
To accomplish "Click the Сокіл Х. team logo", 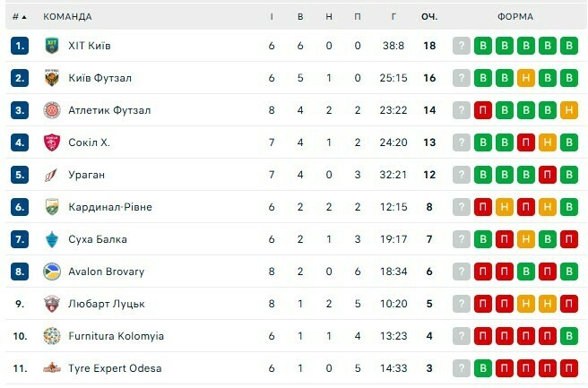I will point(51,142).
